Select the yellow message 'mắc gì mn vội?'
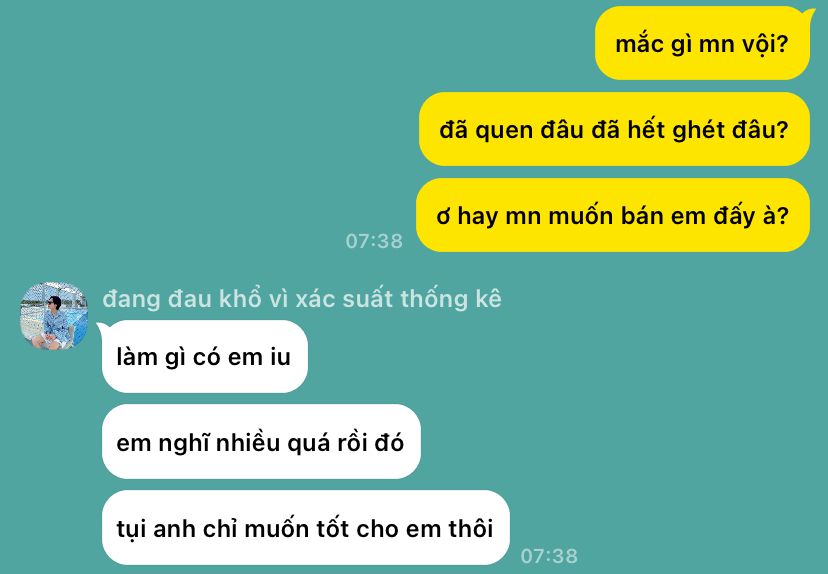The width and height of the screenshot is (828, 574). 702,43
